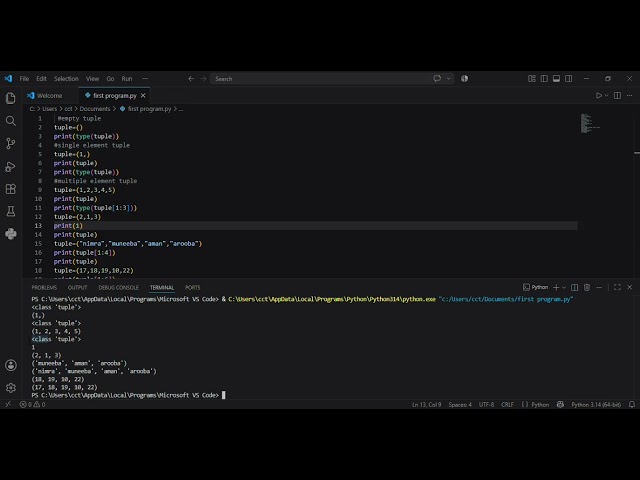Open the Explorer view in activity bar

click(x=11, y=98)
